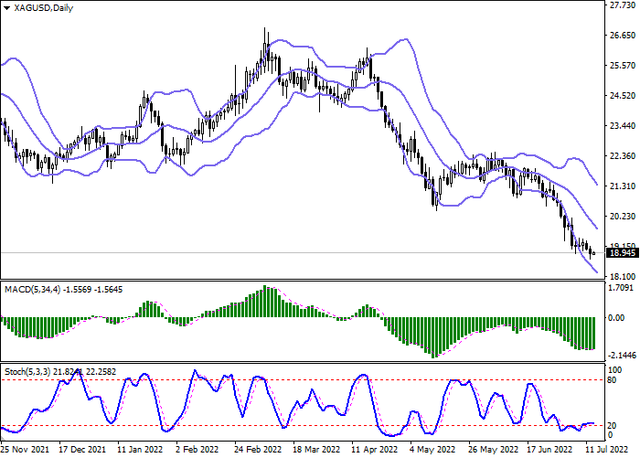Click the 17 Dec 2021 date label
The image size is (640, 457).
point(84,450)
